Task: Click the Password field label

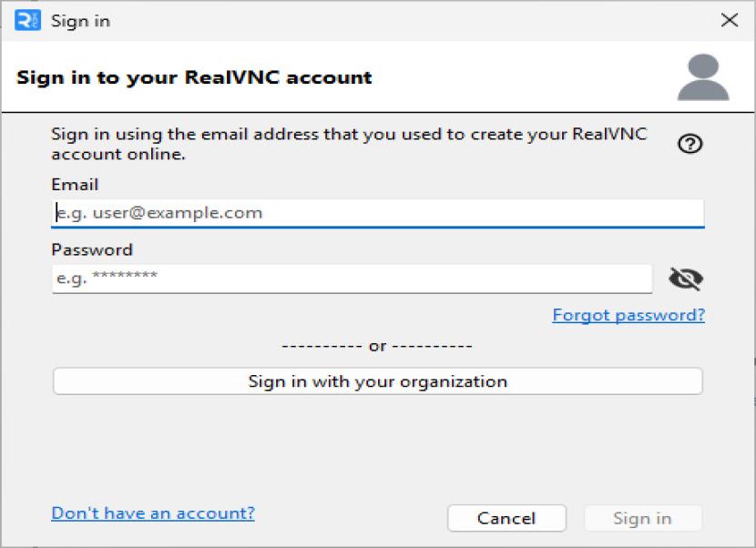Action: point(92,249)
